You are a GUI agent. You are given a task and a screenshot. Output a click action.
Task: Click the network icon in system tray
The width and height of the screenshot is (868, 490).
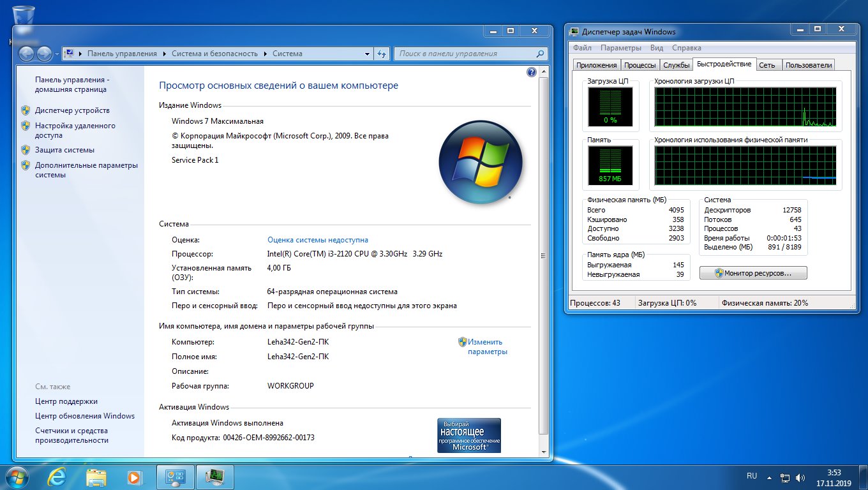(786, 477)
